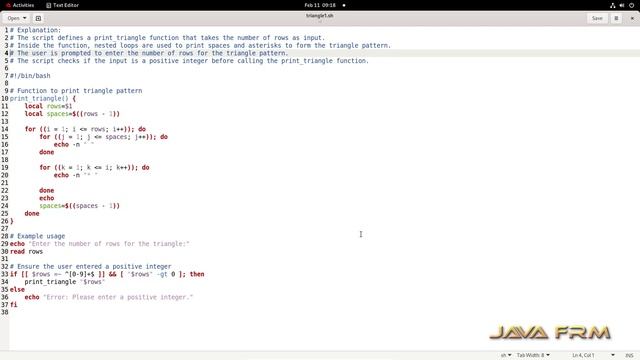Click the network status icon

point(613,5)
